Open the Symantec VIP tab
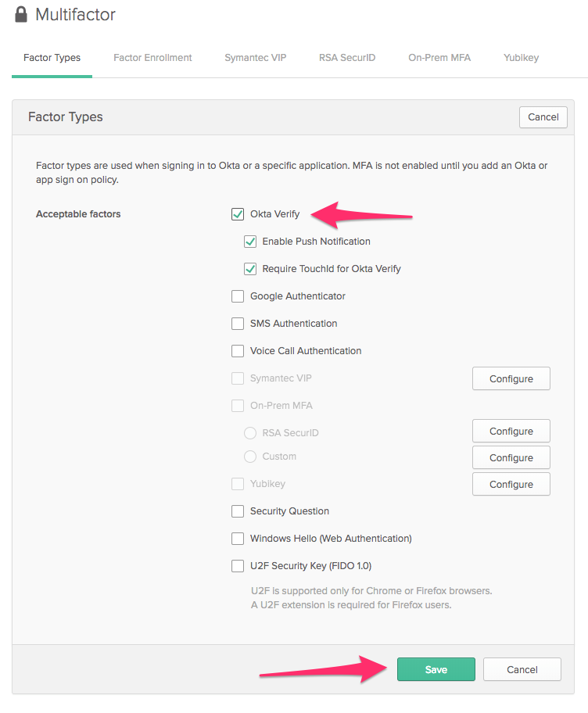Viewport: 588px width, 713px height. pos(255,58)
